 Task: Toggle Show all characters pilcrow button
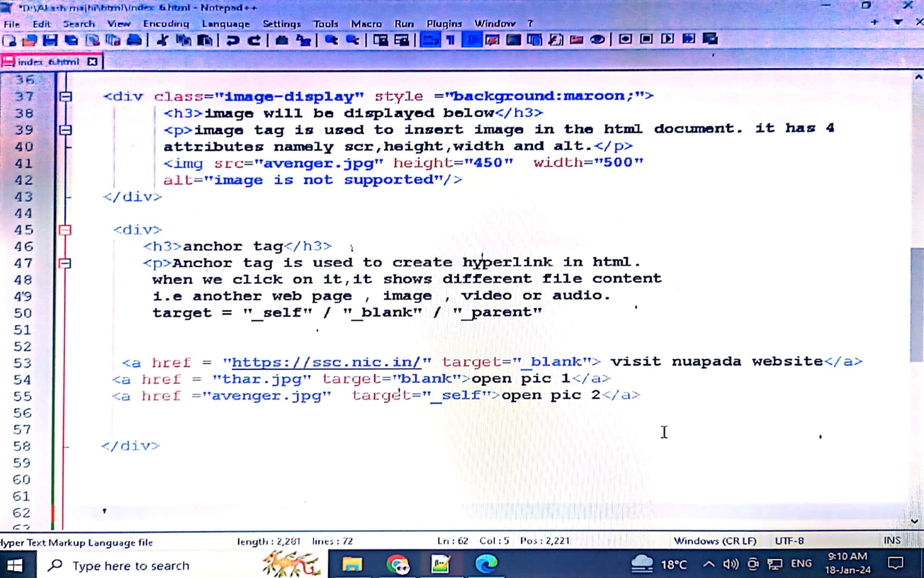(450, 40)
